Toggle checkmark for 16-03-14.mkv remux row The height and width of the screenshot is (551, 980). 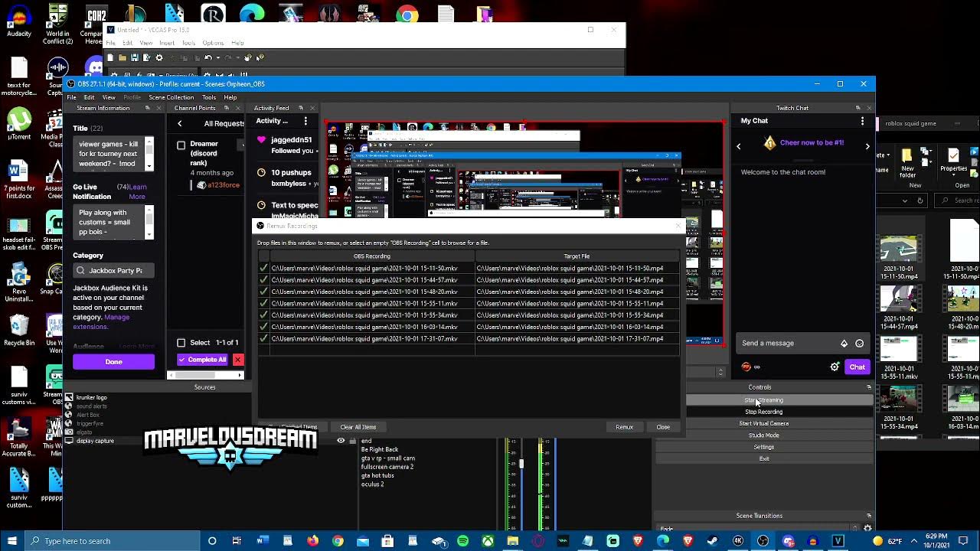pos(263,327)
